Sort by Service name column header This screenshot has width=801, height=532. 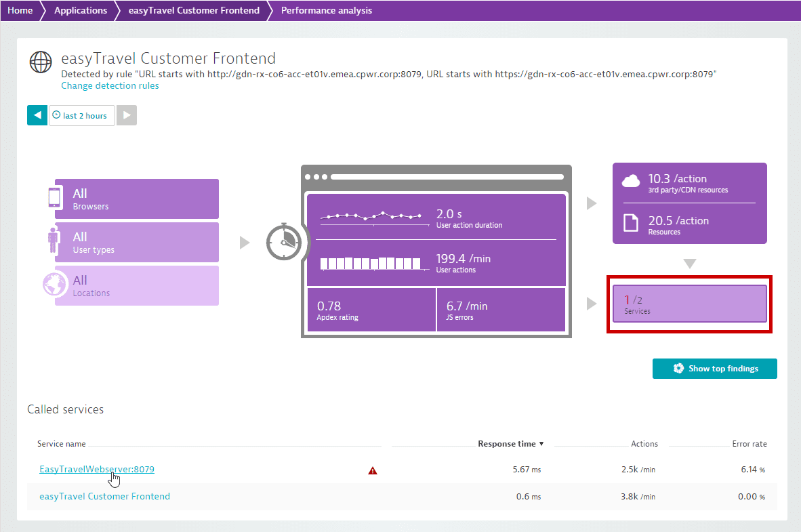(x=61, y=444)
